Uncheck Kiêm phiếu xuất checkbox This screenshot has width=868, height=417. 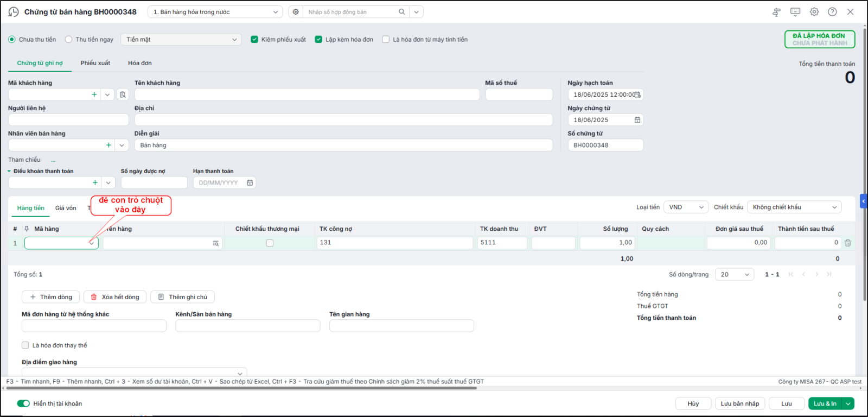254,40
